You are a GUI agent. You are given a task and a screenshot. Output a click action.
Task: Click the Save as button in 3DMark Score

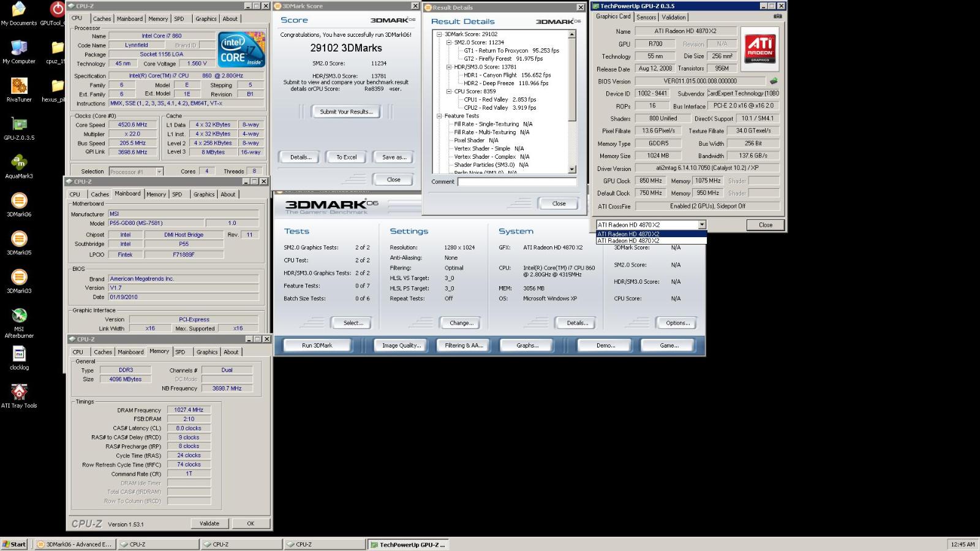(394, 157)
